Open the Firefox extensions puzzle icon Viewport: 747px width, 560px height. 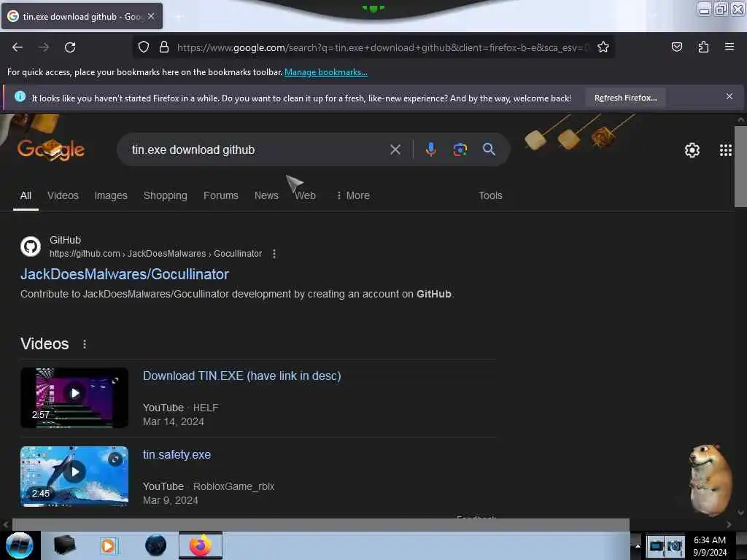click(x=703, y=47)
